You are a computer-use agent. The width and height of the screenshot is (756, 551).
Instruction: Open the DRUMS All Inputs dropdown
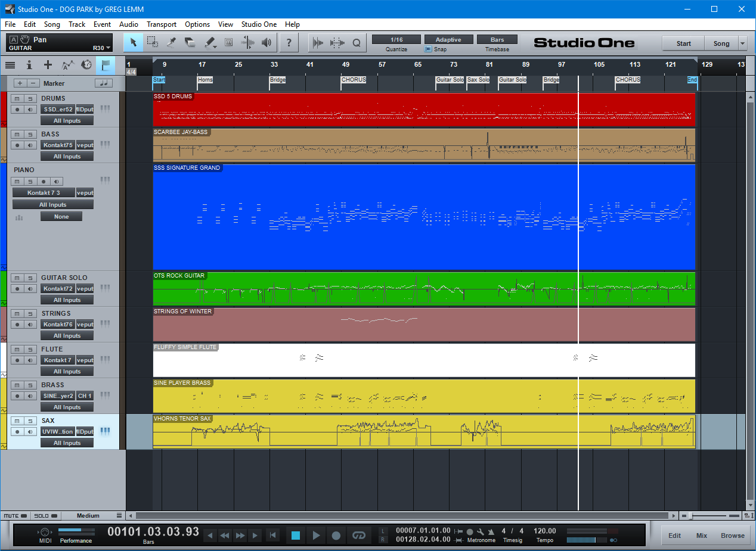click(x=67, y=120)
